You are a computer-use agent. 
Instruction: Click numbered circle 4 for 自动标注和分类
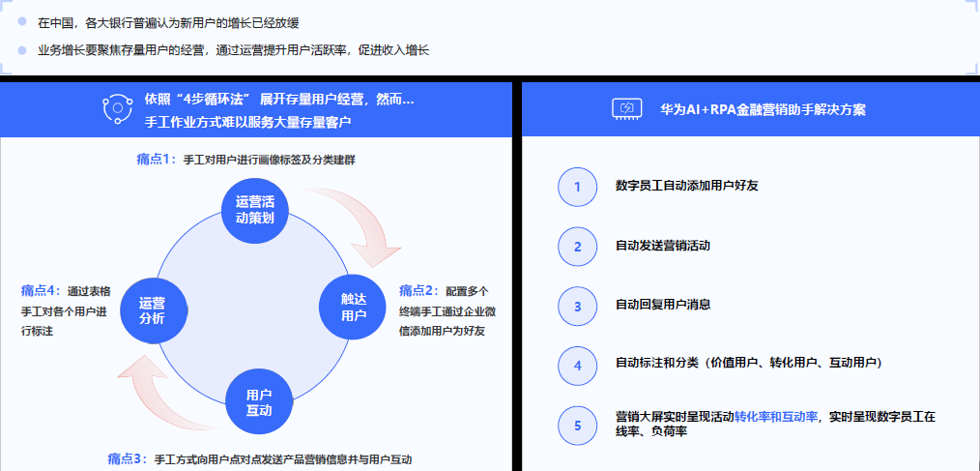tap(578, 366)
